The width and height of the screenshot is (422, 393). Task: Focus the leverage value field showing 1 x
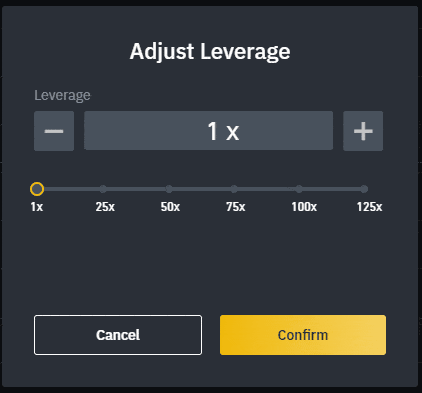208,131
